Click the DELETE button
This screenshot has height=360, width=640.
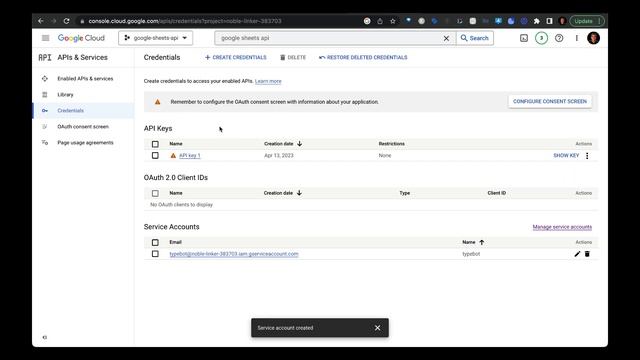(293, 58)
